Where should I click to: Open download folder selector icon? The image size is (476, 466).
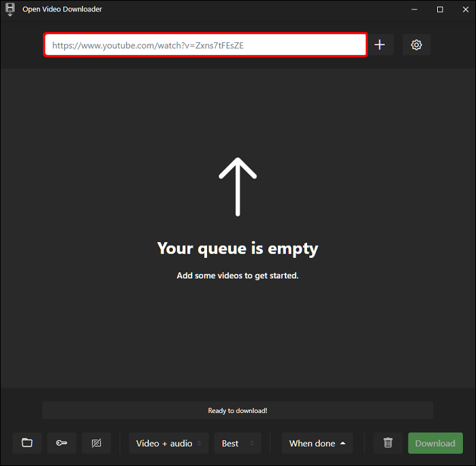click(x=27, y=443)
